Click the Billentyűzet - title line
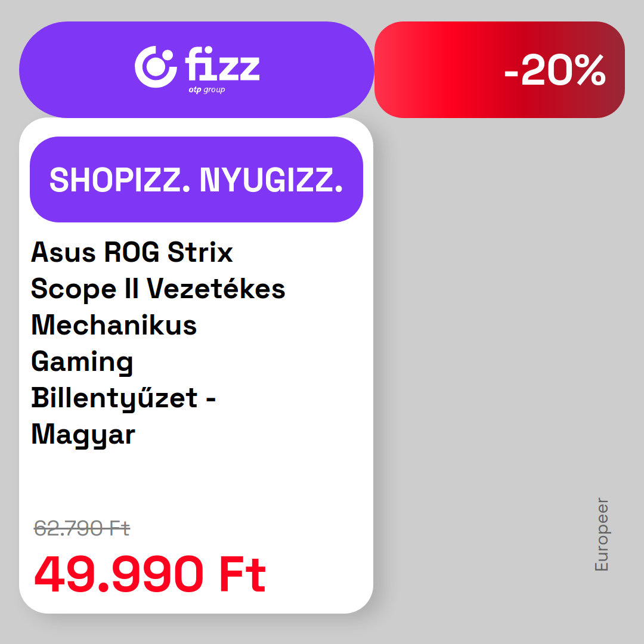This screenshot has height=644, width=644. pos(123,398)
